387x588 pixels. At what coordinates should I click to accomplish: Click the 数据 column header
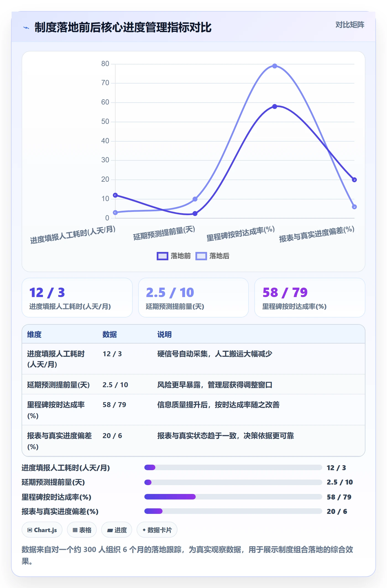click(110, 334)
